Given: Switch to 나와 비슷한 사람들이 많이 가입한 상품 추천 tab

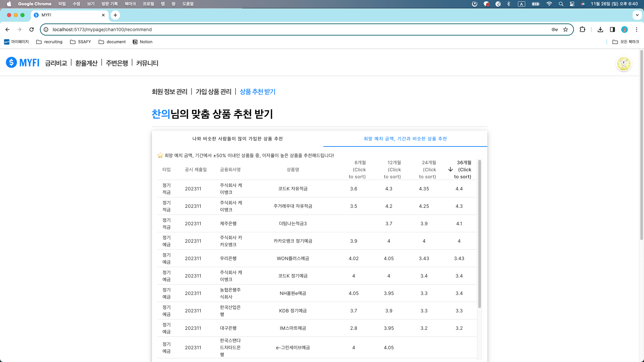Looking at the screenshot, I should (237, 138).
